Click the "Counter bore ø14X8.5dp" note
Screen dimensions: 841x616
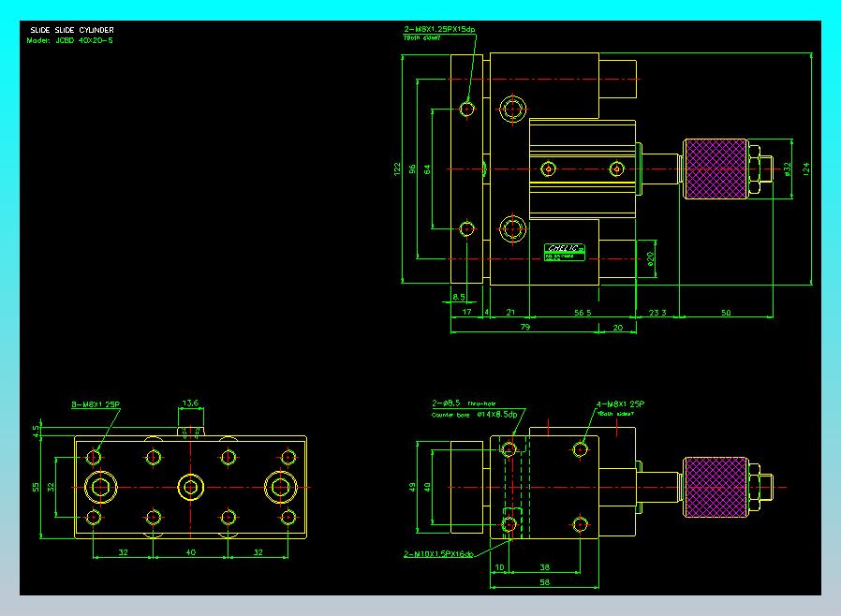point(474,415)
